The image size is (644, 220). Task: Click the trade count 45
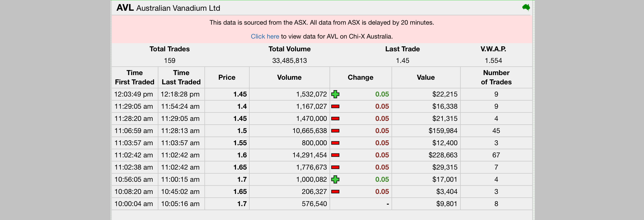(496, 131)
